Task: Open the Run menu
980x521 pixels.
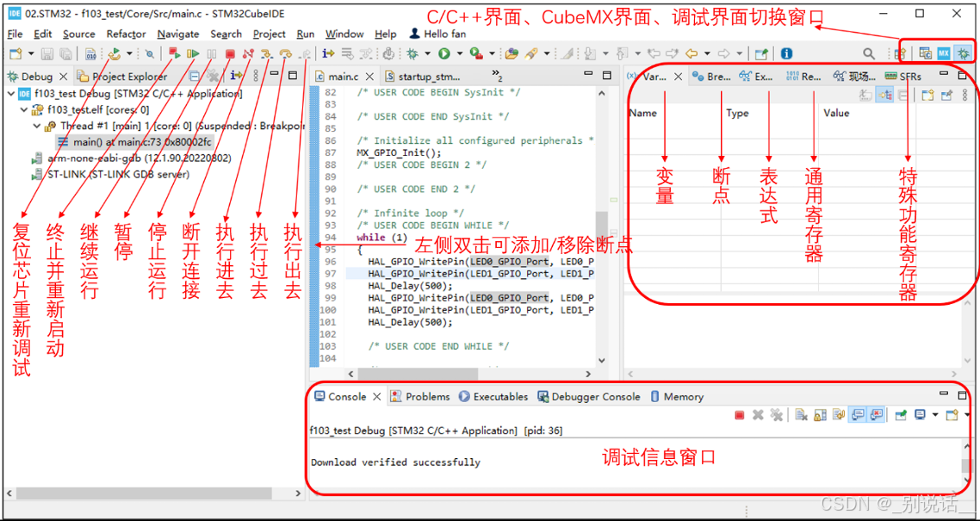Action: (306, 34)
